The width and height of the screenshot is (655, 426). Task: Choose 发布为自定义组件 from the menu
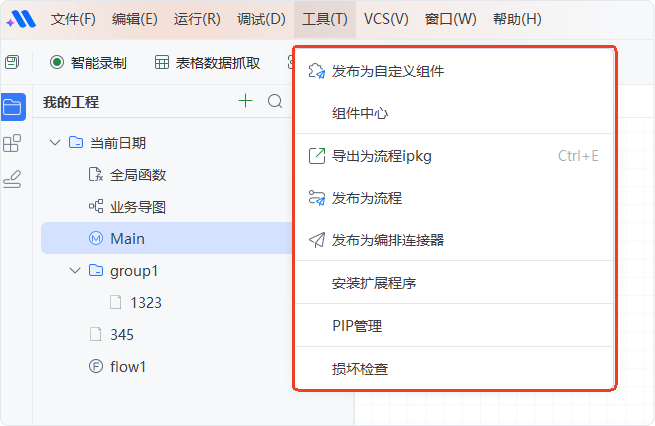tap(387, 71)
